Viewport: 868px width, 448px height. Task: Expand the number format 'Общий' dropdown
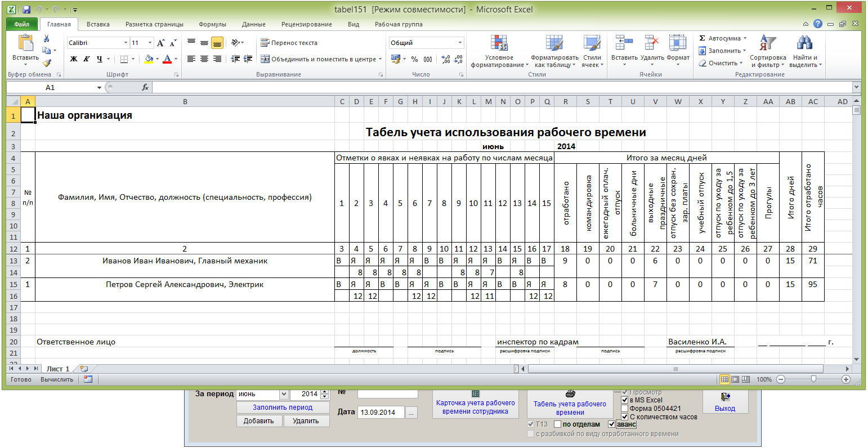pyautogui.click(x=460, y=43)
